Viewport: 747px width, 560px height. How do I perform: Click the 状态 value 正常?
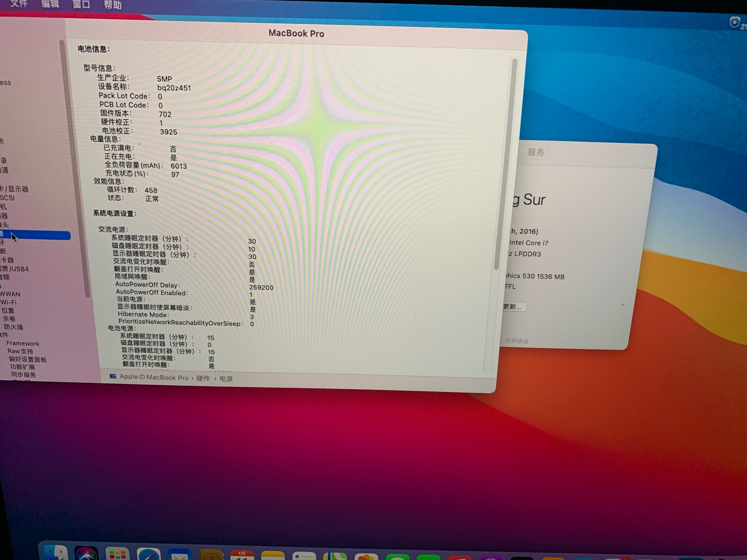[x=152, y=199]
